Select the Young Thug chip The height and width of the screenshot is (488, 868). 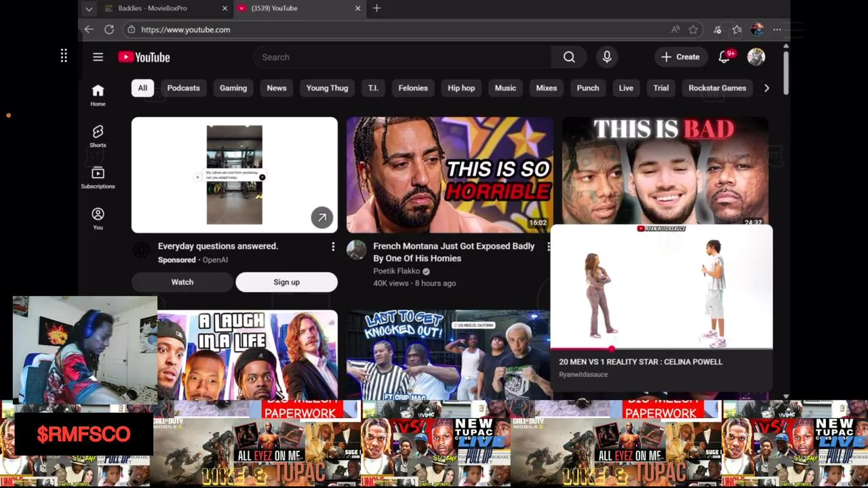[327, 88]
